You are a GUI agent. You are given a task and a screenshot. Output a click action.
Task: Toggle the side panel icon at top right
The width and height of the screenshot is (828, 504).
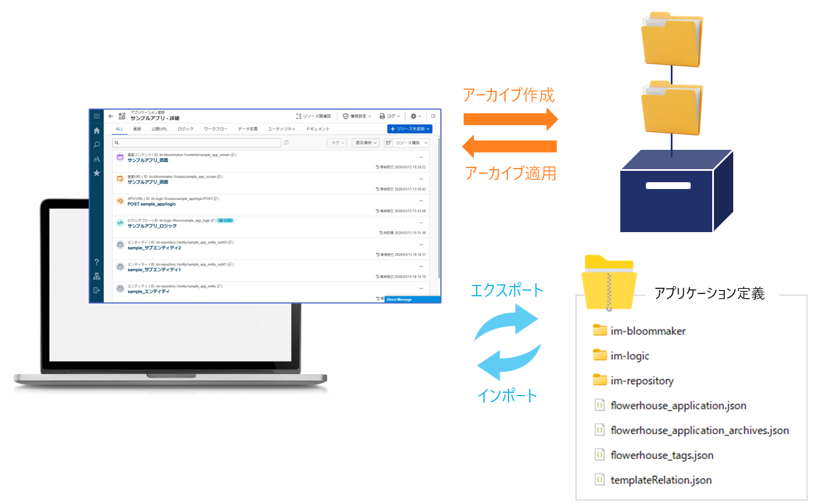click(x=433, y=116)
